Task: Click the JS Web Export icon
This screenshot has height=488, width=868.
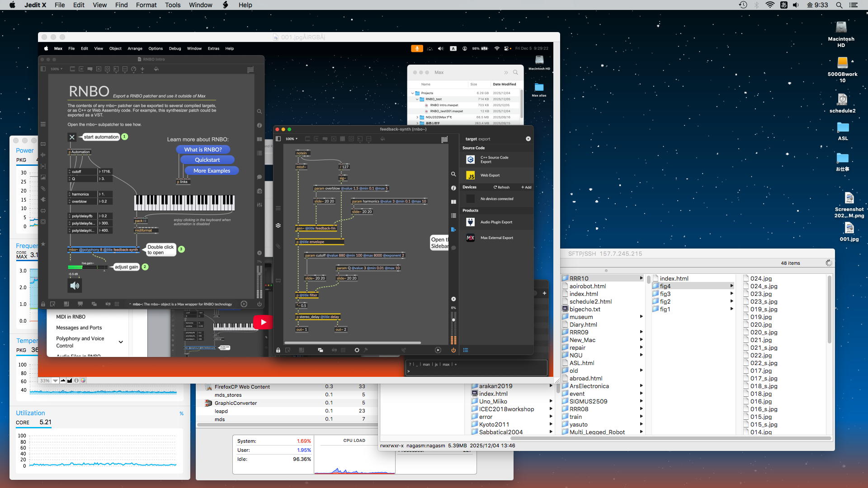Action: pyautogui.click(x=470, y=175)
